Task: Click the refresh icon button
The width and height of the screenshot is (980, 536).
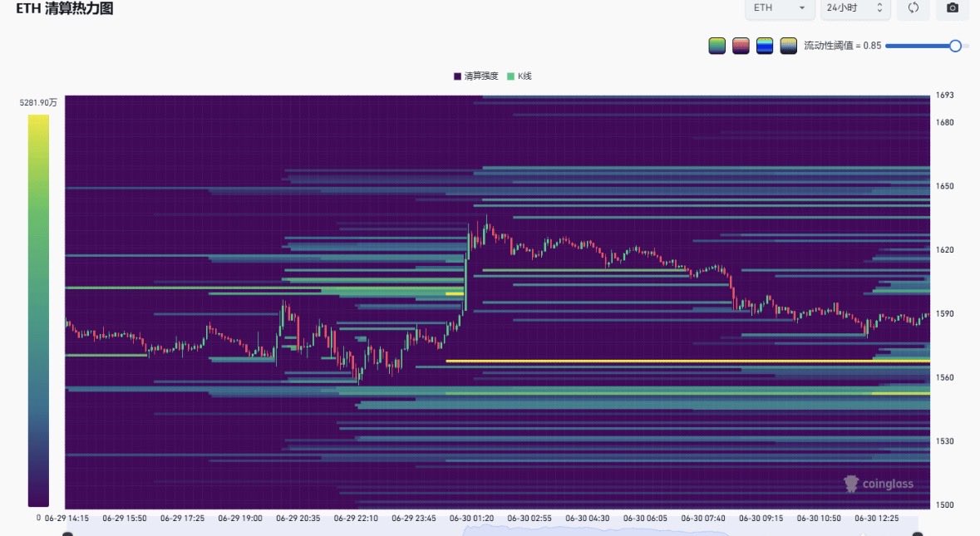Action: 914,8
